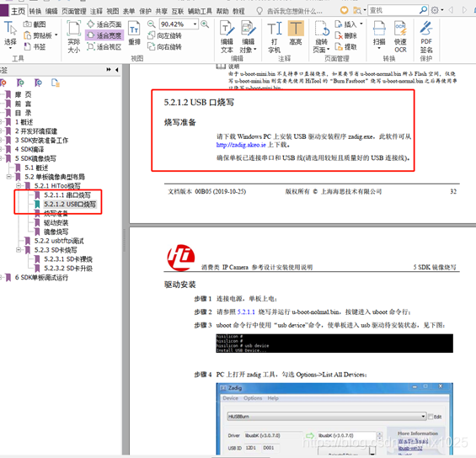476x458 pixels.
Task: Collapse the 5.2.3 SD卡烧写 node
Action: coord(19,250)
